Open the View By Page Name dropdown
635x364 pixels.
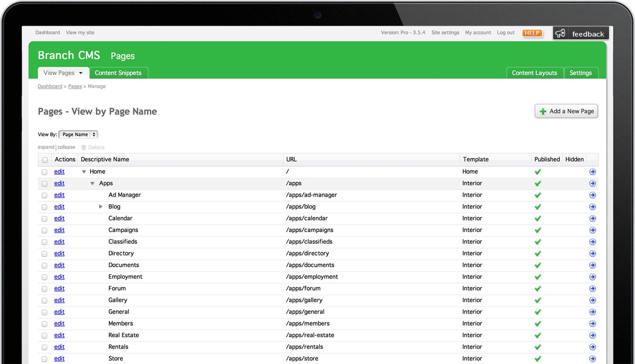tap(78, 134)
